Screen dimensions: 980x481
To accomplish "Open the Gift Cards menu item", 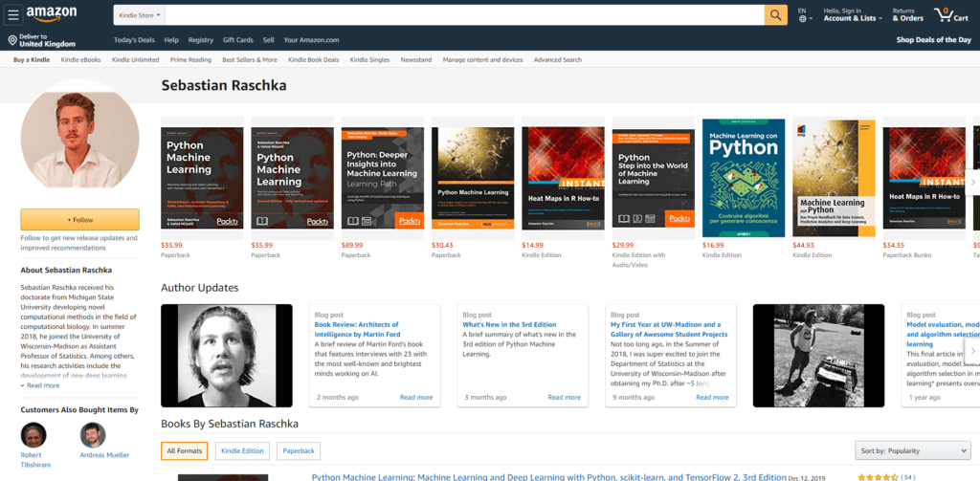I will point(238,40).
